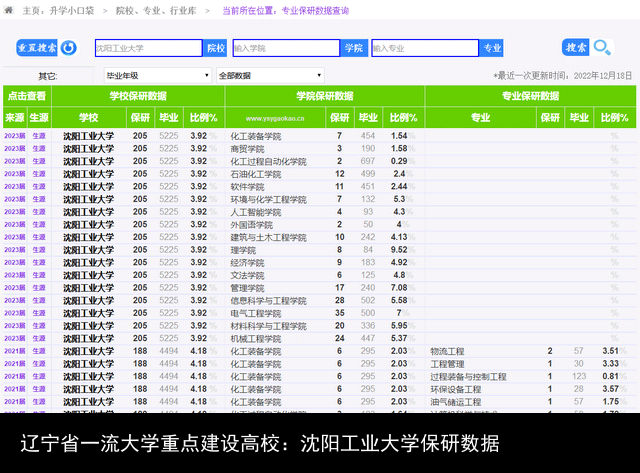Click the blue 搜索 button
Viewport: 640px width, 473px height.
(x=576, y=48)
